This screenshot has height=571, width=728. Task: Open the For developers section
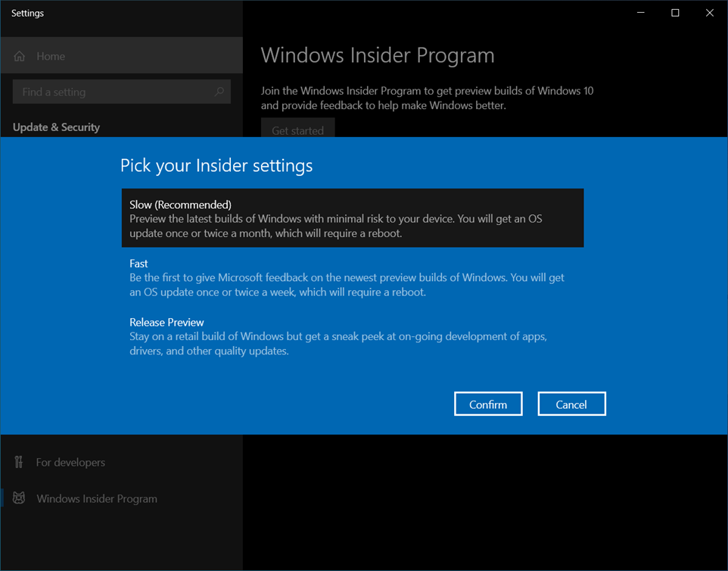tap(121, 462)
